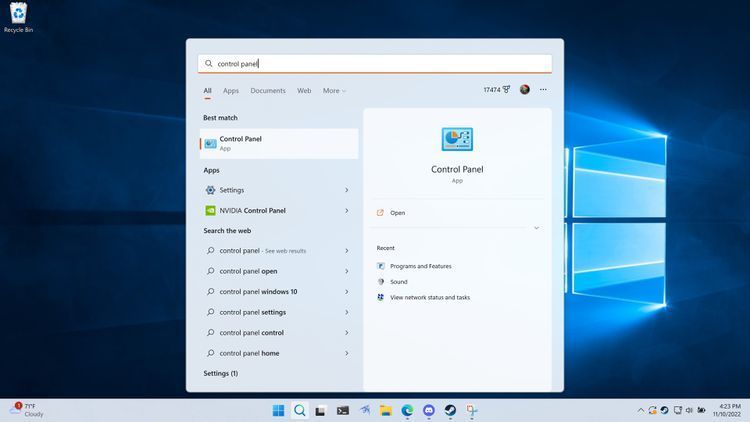750x422 pixels.
Task: Open Discord from the taskbar
Action: click(429, 410)
